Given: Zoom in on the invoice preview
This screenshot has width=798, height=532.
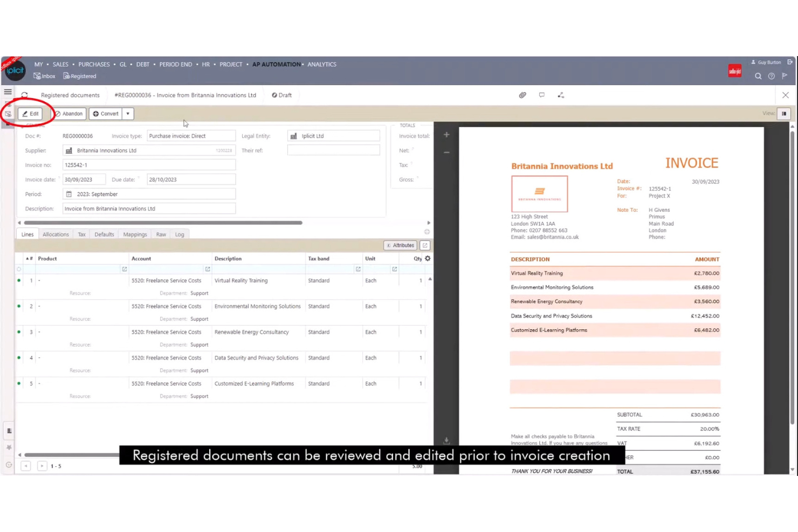Looking at the screenshot, I should pos(446,135).
